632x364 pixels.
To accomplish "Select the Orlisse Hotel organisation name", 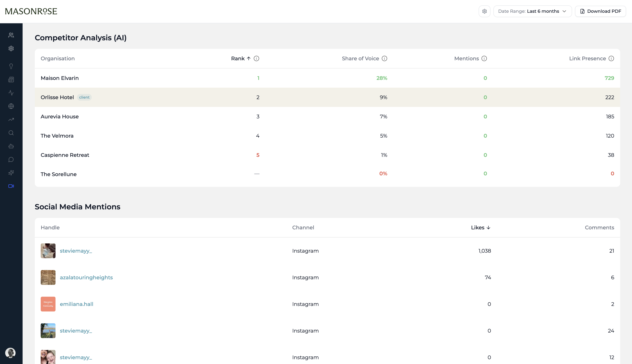I will coord(57,97).
